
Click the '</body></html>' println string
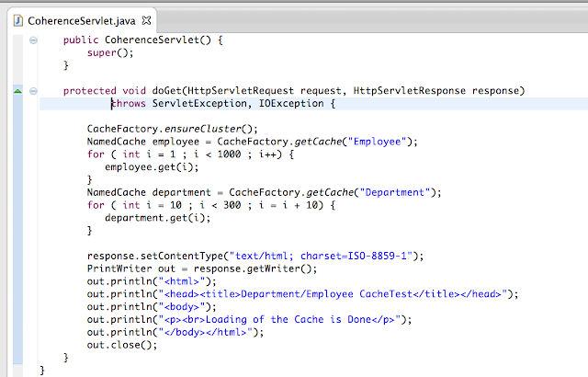pos(206,332)
